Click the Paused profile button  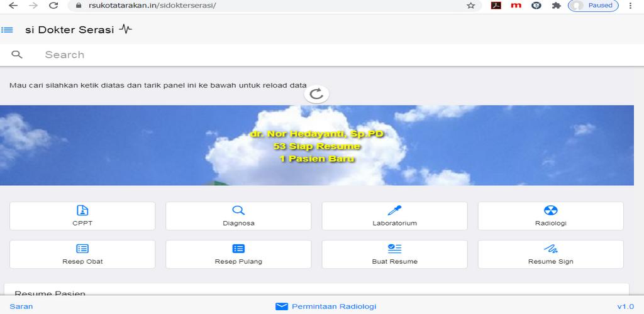(593, 6)
